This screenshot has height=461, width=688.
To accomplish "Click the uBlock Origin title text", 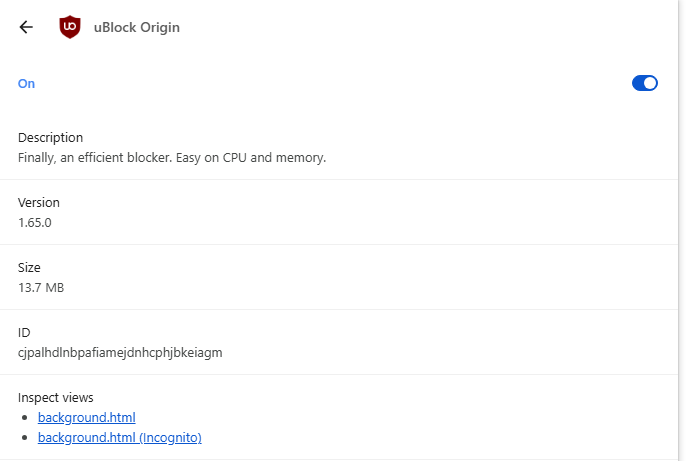I will pos(136,27).
